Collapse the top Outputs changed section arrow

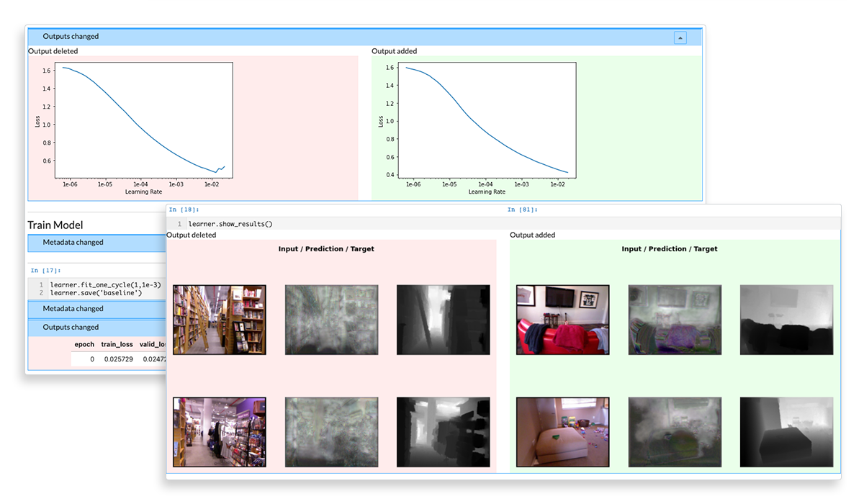[x=680, y=37]
